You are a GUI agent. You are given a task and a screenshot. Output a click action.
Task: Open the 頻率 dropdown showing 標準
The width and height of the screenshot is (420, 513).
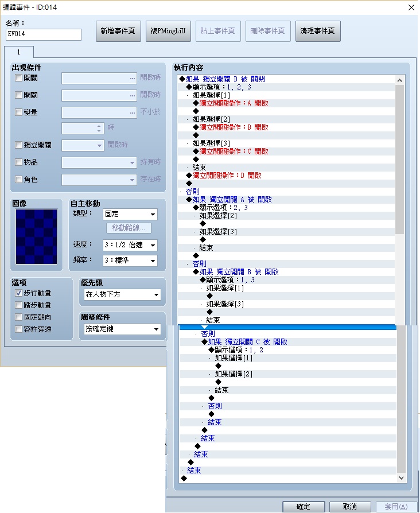[x=130, y=261]
